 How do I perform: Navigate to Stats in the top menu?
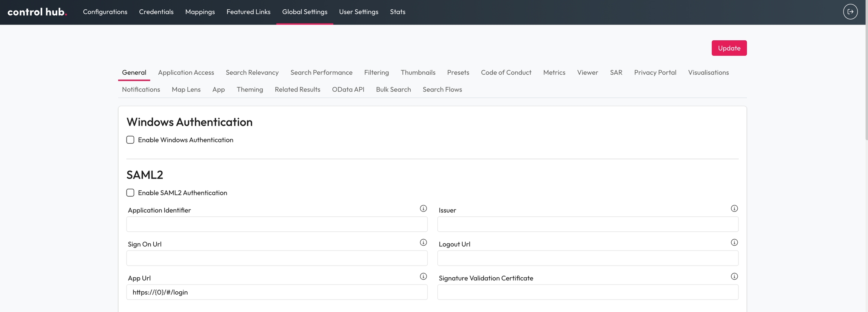(x=397, y=12)
